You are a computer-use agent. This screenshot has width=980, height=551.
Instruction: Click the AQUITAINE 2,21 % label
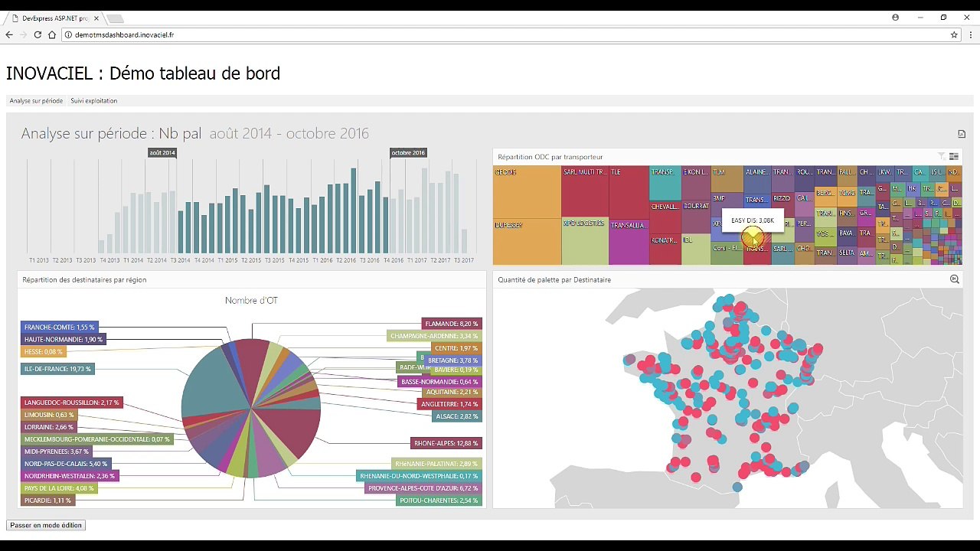452,392
